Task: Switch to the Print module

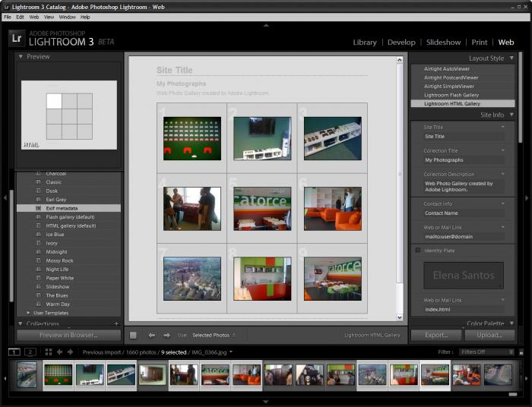Action: pos(480,43)
